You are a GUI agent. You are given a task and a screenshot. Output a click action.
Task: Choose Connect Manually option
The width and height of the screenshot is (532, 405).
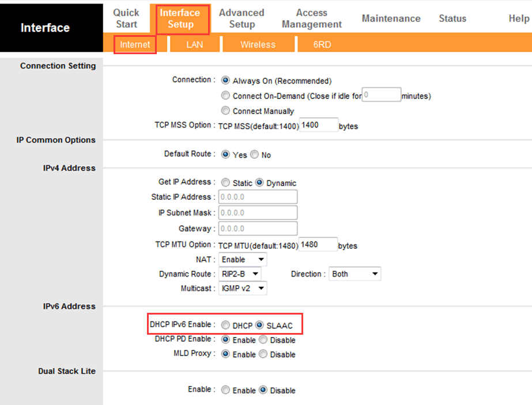225,111
